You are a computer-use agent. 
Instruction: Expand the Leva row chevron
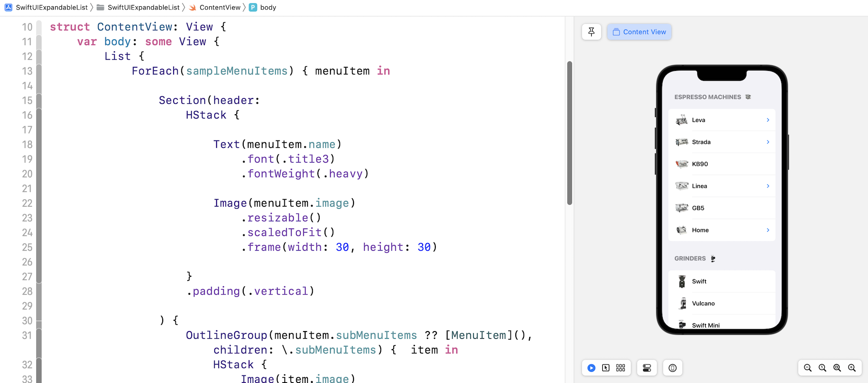point(768,120)
